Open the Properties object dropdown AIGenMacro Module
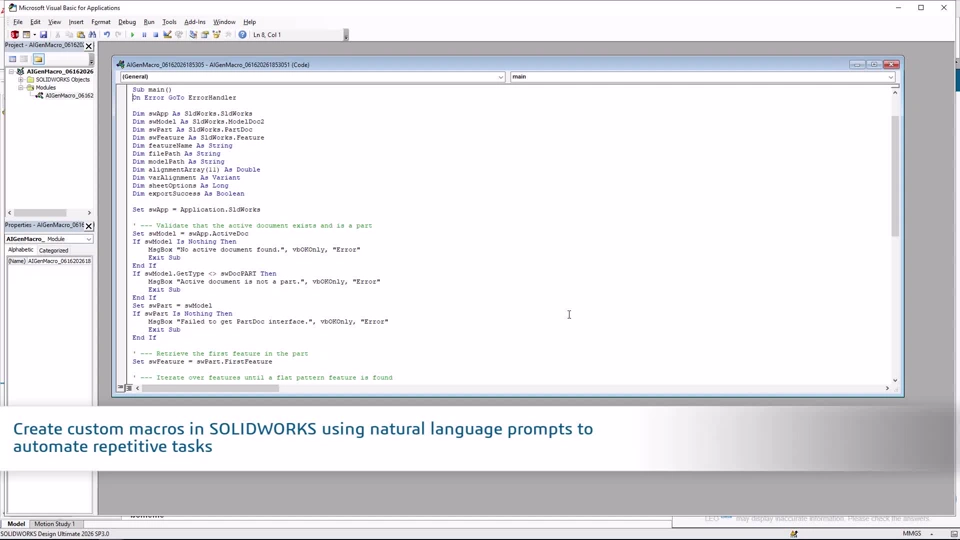The image size is (960, 540). pos(89,239)
